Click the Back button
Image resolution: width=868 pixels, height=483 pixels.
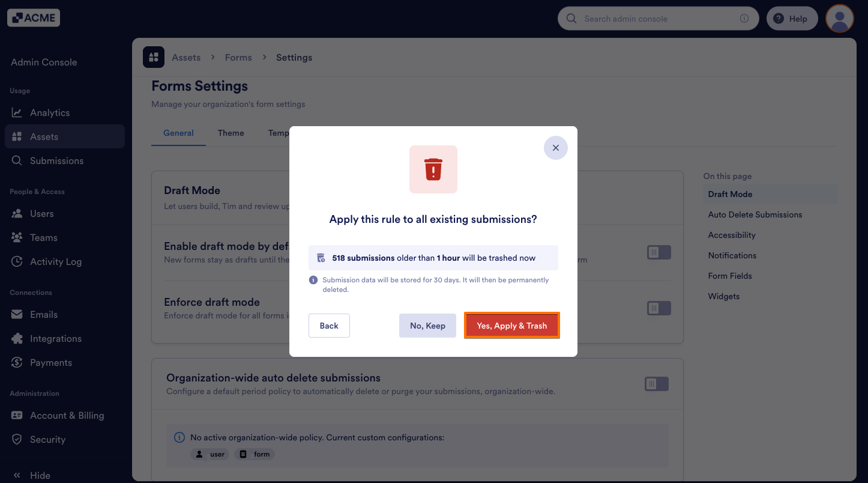[329, 326]
